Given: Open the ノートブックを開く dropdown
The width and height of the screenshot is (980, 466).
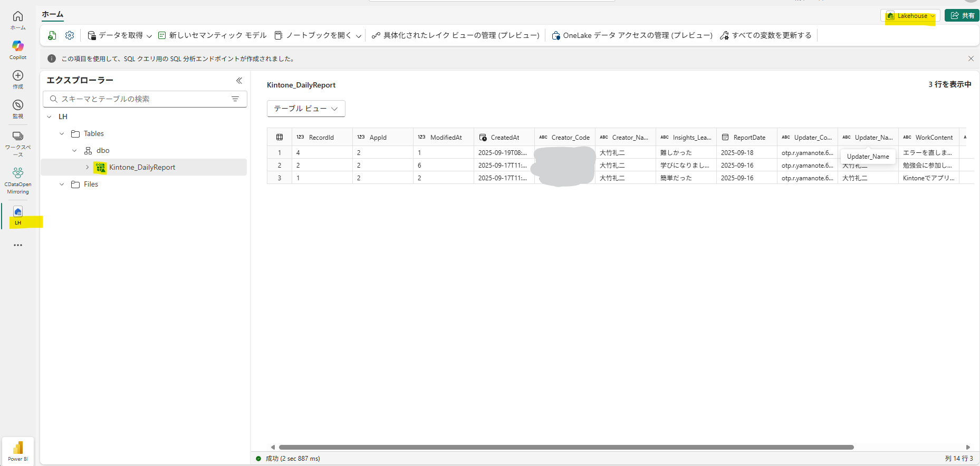Looking at the screenshot, I should (x=318, y=35).
